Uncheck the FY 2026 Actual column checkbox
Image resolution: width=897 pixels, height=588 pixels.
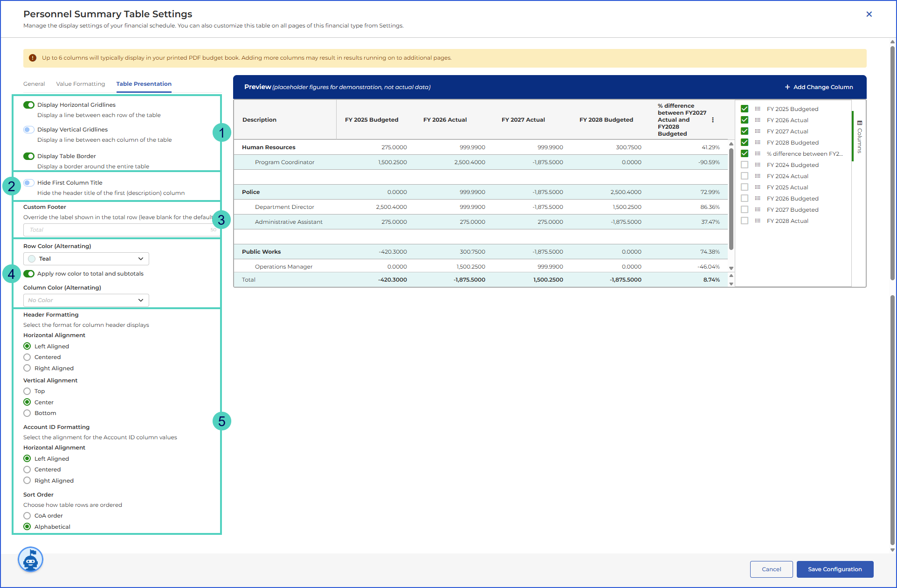[745, 120]
